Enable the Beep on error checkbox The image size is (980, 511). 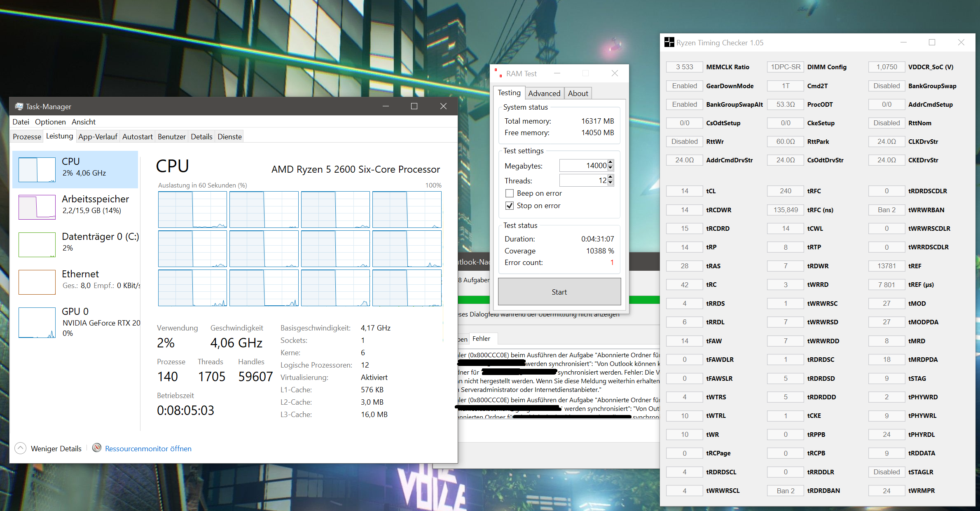tap(510, 193)
